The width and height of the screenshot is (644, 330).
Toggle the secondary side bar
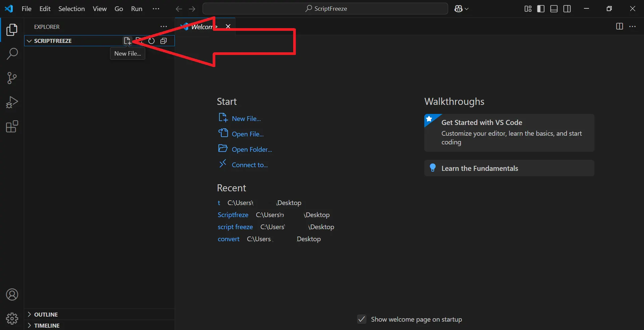pos(567,9)
